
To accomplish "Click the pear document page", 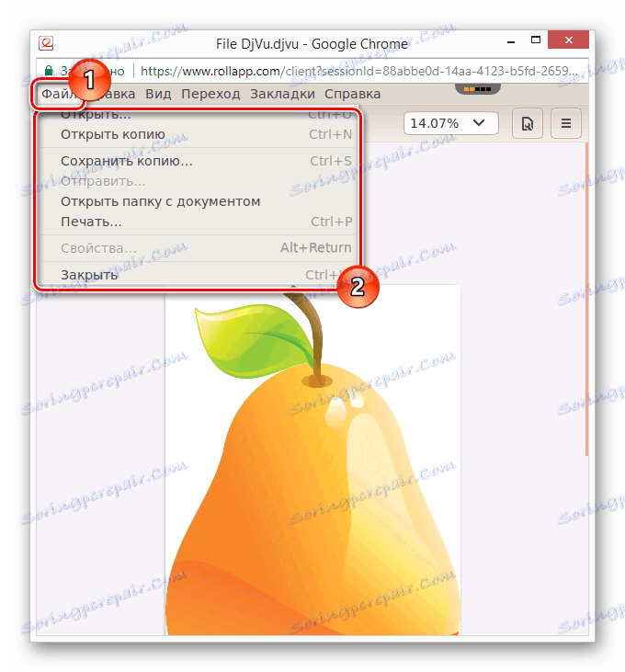I will click(x=312, y=460).
